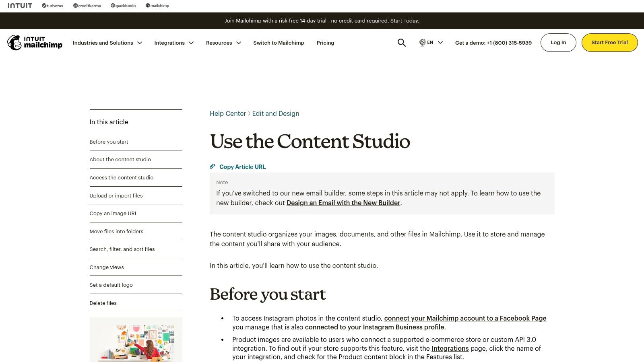The width and height of the screenshot is (644, 362).
Task: Call the demo phone number link
Action: tap(493, 43)
